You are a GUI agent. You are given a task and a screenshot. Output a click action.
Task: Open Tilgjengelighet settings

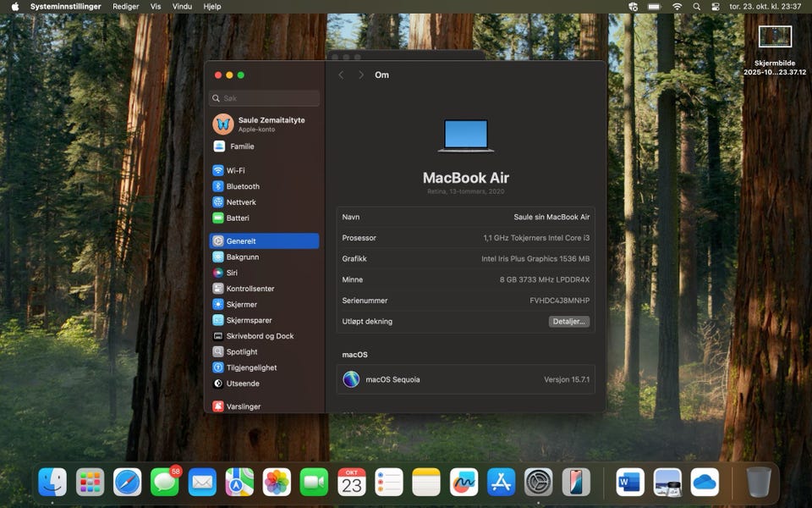click(x=264, y=367)
